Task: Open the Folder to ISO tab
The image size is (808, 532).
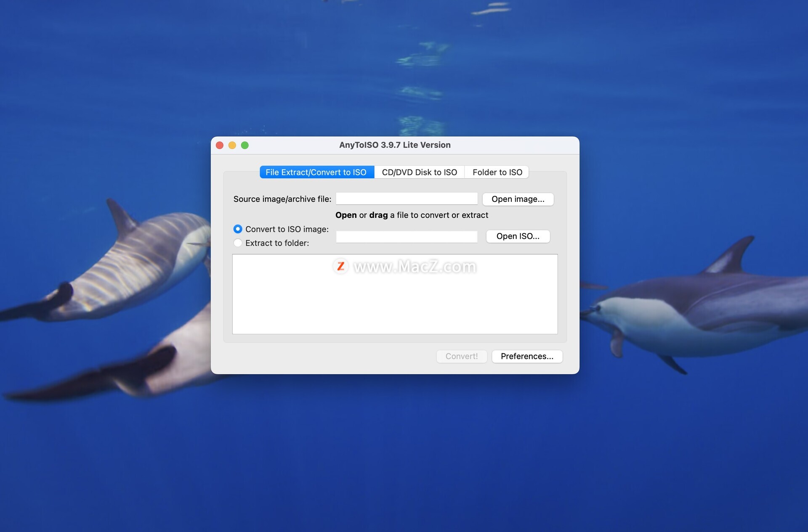Action: point(497,172)
